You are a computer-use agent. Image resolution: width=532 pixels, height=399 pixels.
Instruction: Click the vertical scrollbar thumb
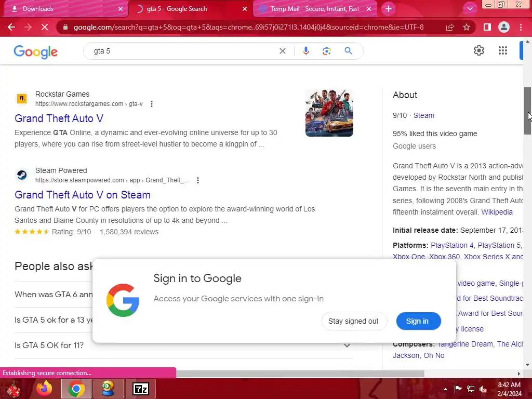coord(527,111)
